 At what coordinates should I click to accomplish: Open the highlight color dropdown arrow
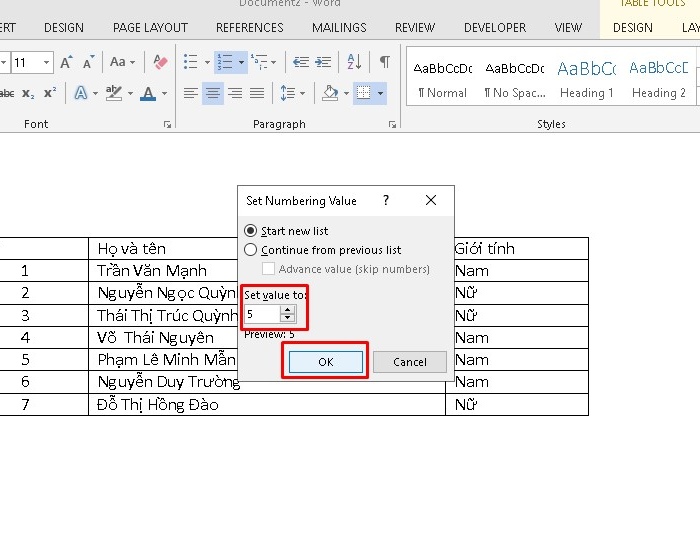(x=130, y=93)
